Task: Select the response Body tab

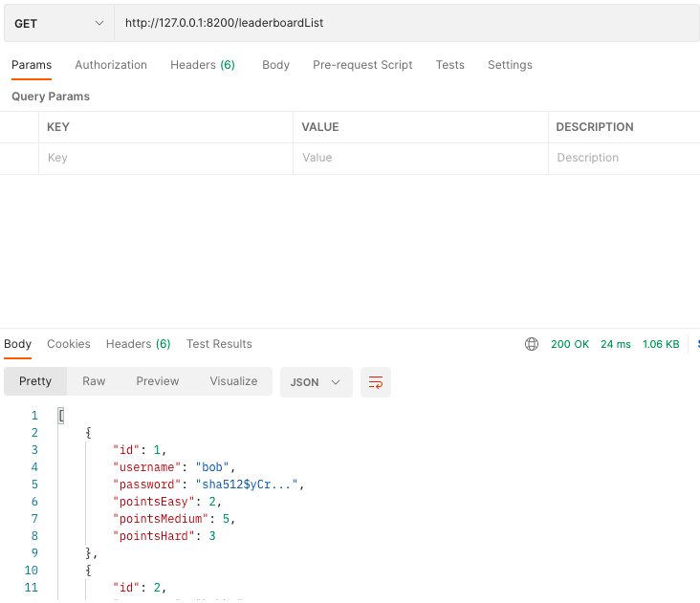Action: [18, 344]
